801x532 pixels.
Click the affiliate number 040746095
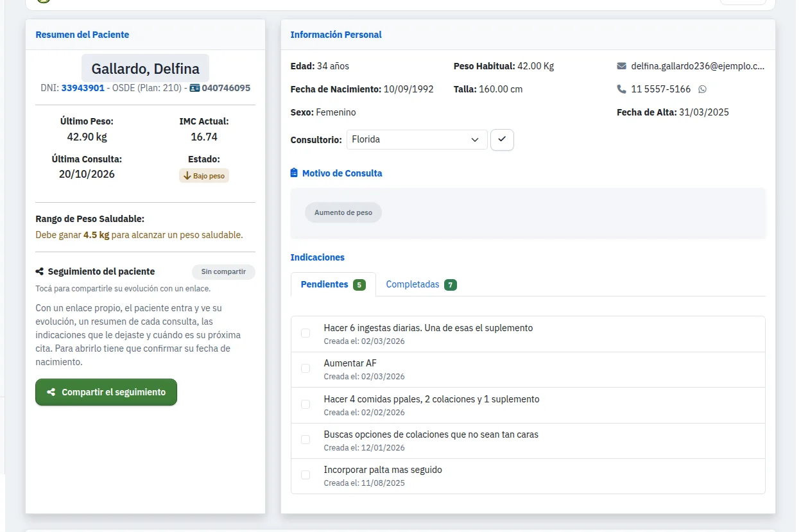pos(226,88)
